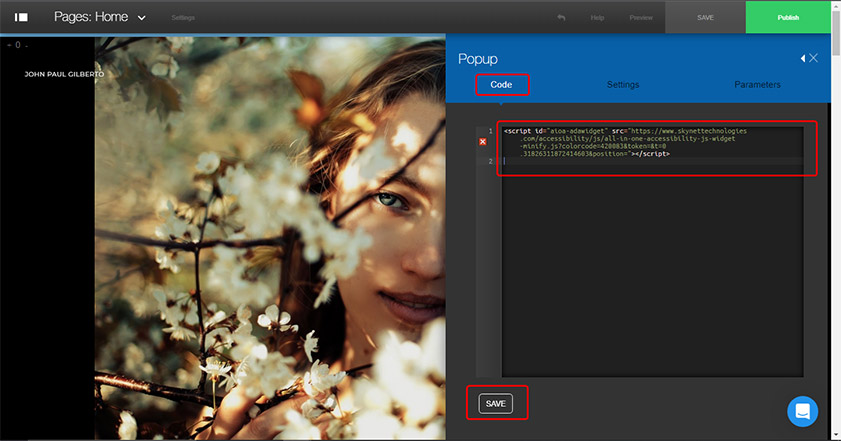The image size is (841, 441).
Task: Switch to the Settings tab in Popup
Action: pyautogui.click(x=622, y=85)
